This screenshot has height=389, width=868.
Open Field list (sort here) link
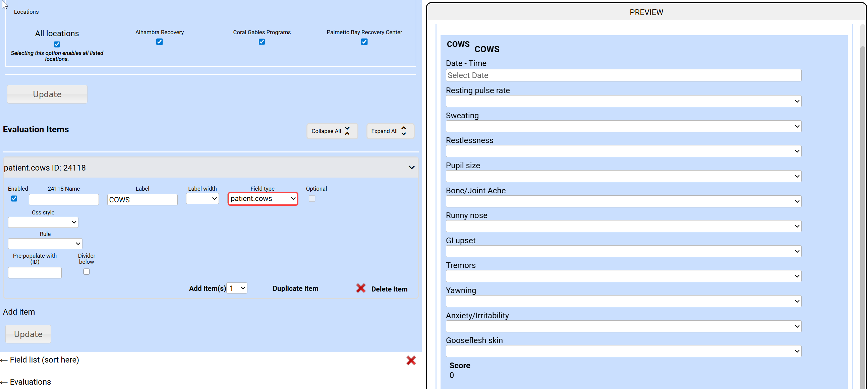tap(44, 360)
